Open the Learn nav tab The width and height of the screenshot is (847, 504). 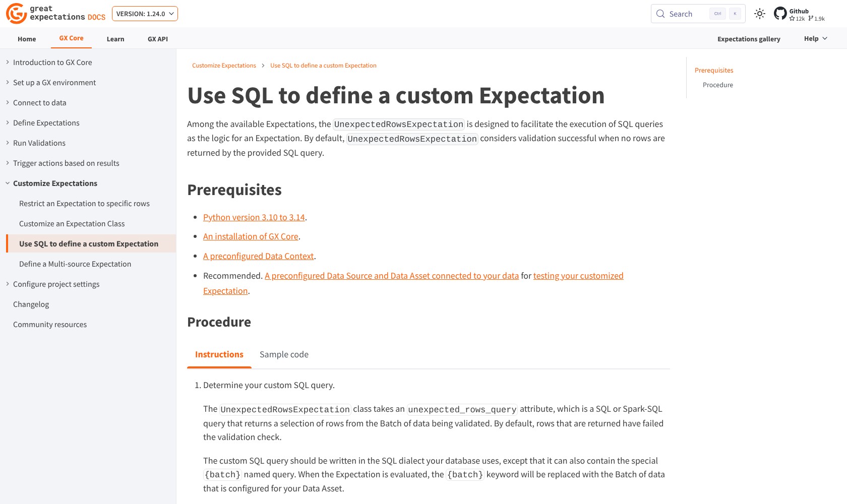[115, 39]
